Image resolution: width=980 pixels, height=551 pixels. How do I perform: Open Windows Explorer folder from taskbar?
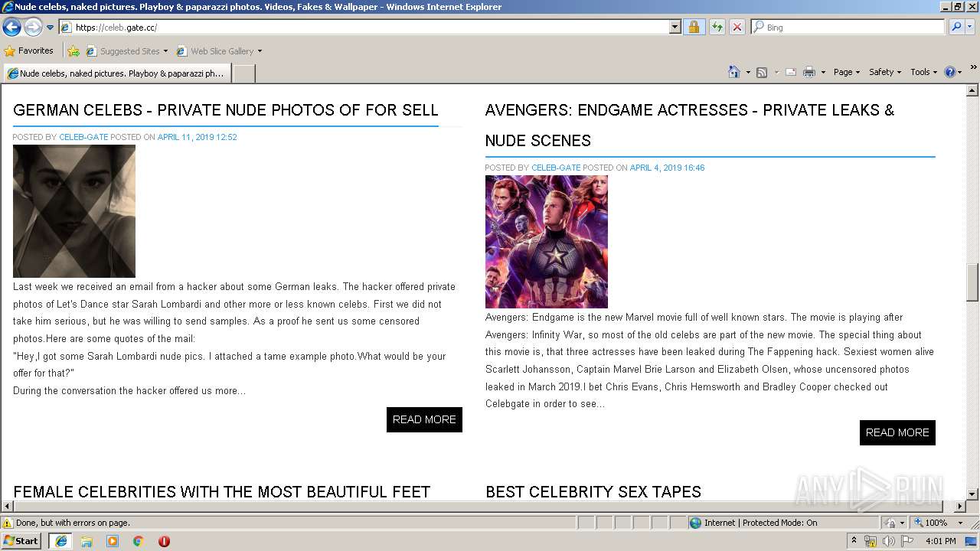[x=87, y=541]
